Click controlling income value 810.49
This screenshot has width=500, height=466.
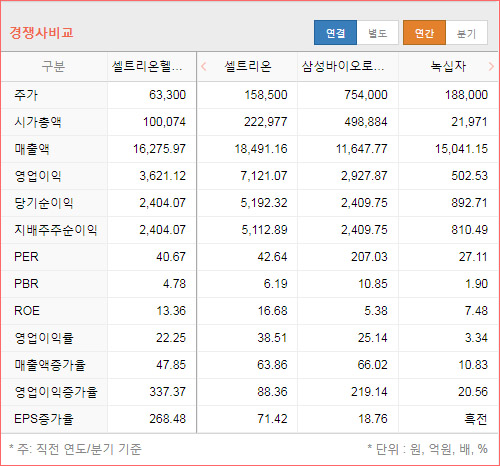469,230
